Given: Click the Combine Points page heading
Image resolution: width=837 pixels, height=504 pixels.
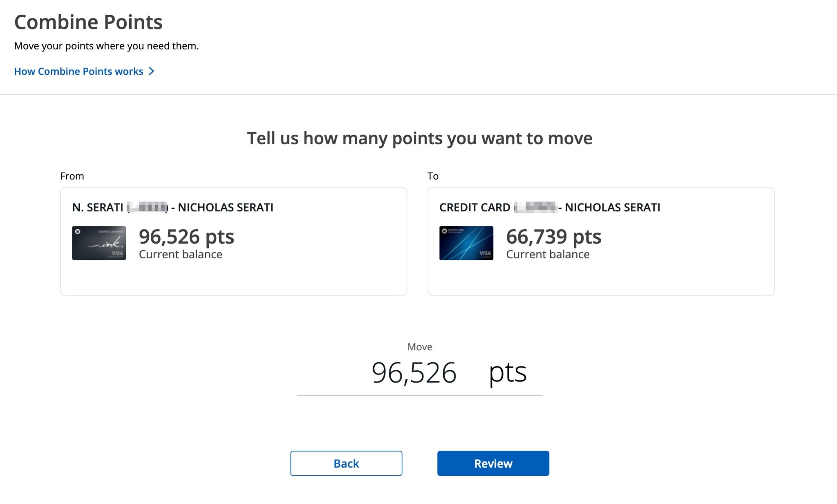Looking at the screenshot, I should coord(88,22).
